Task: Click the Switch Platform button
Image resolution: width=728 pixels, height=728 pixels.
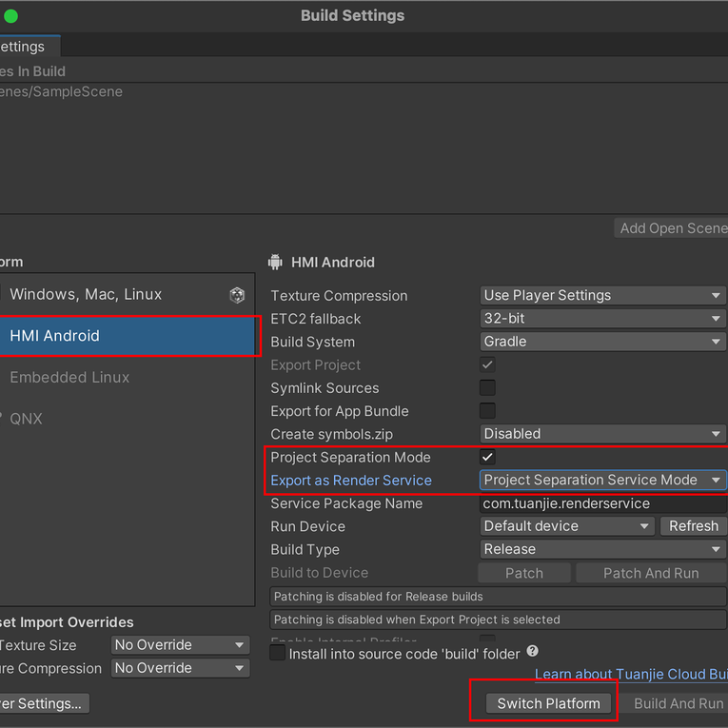Action: tap(549, 703)
